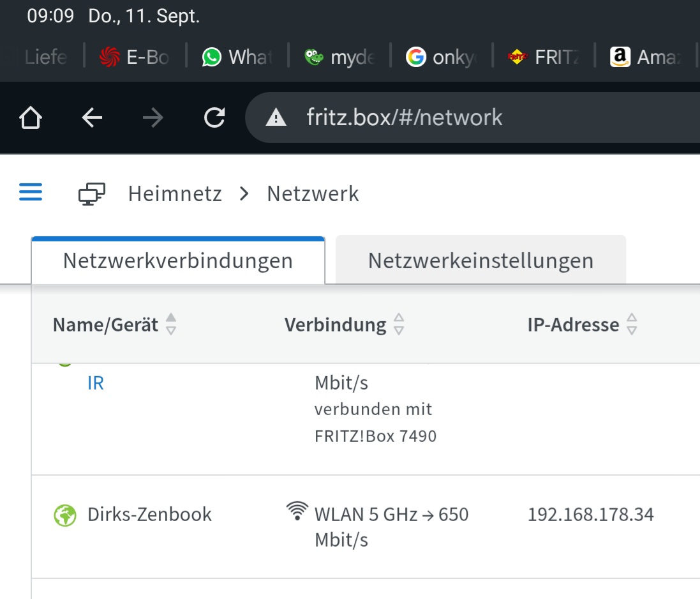The image size is (700, 599).
Task: Select the Netzwerkverbindungen tab
Action: point(178,261)
